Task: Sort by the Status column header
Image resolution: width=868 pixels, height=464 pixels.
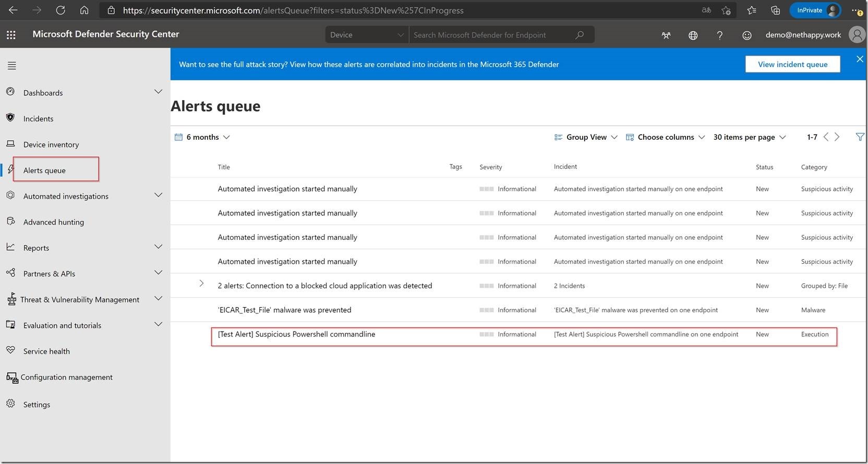Action: click(x=764, y=167)
